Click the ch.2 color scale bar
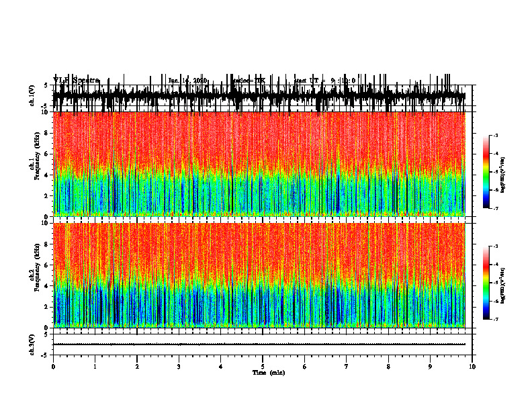The image size is (532, 411). (x=486, y=283)
